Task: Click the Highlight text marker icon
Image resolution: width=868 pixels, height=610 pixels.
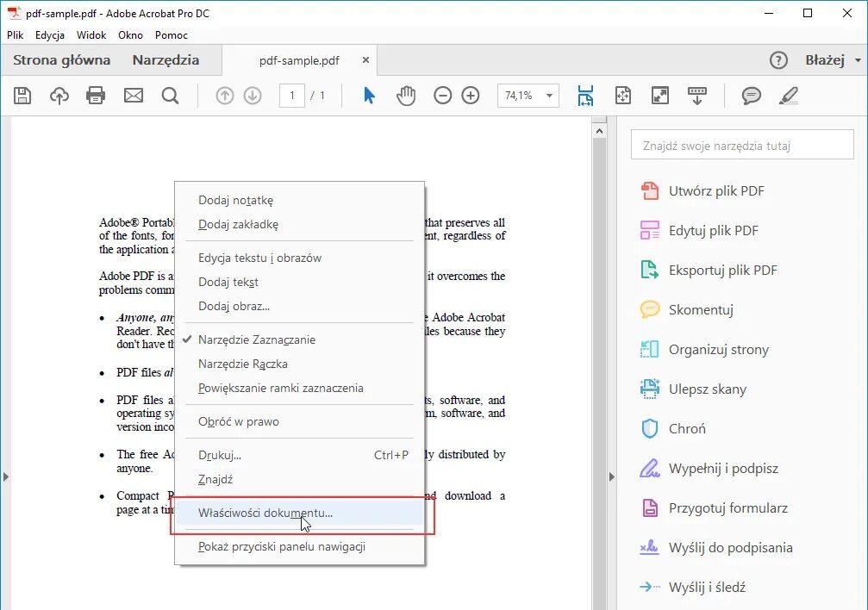Action: 789,96
